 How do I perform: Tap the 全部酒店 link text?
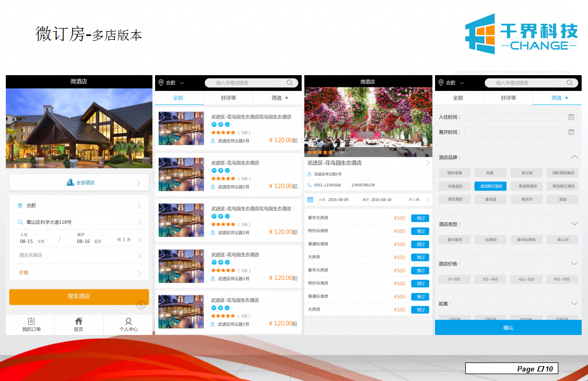pyautogui.click(x=86, y=183)
